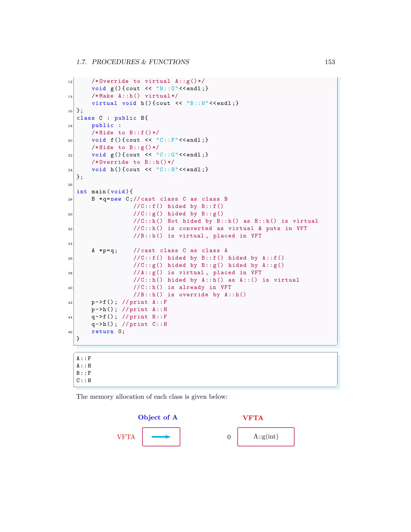Click the 'virtual void h()' code line
The height and width of the screenshot is (532, 411).
165,103
